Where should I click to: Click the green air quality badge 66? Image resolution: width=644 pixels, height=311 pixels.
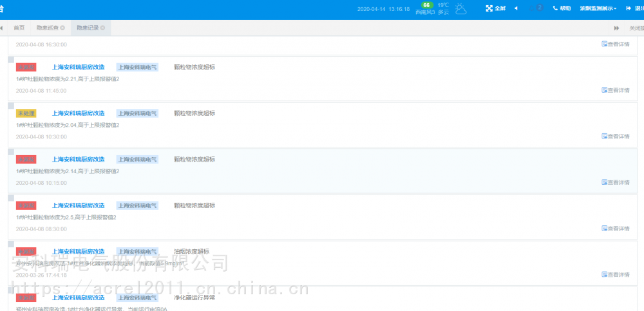click(427, 5)
